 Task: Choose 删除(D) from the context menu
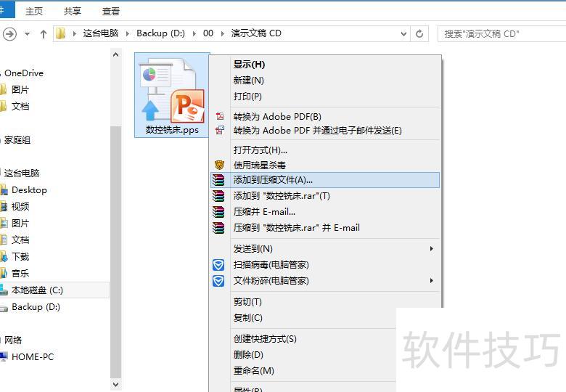(303, 354)
